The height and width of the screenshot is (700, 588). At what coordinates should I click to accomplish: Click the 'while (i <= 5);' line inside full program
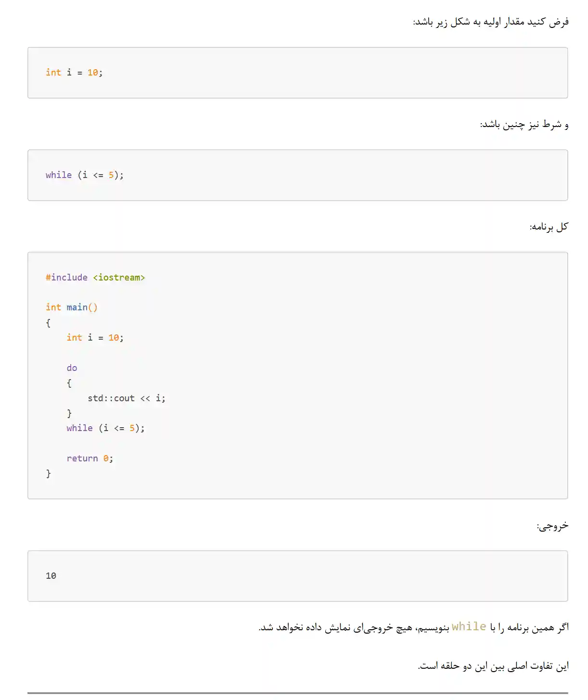coord(105,428)
